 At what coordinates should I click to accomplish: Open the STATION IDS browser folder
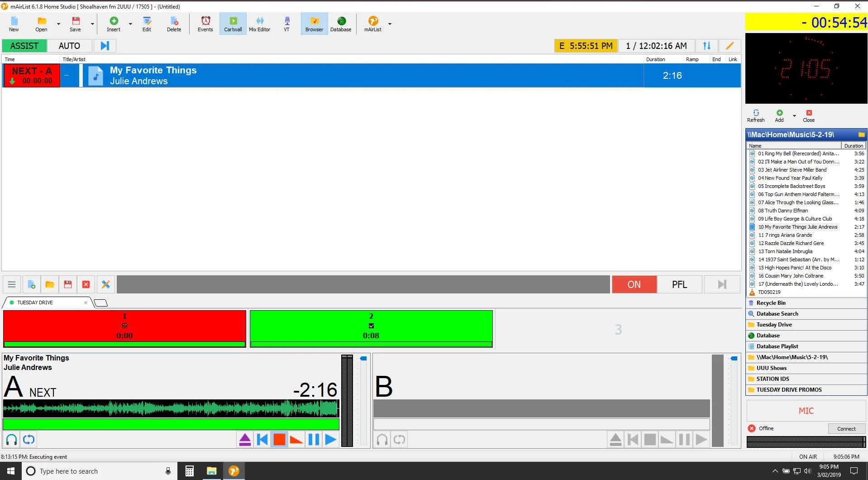click(x=773, y=379)
